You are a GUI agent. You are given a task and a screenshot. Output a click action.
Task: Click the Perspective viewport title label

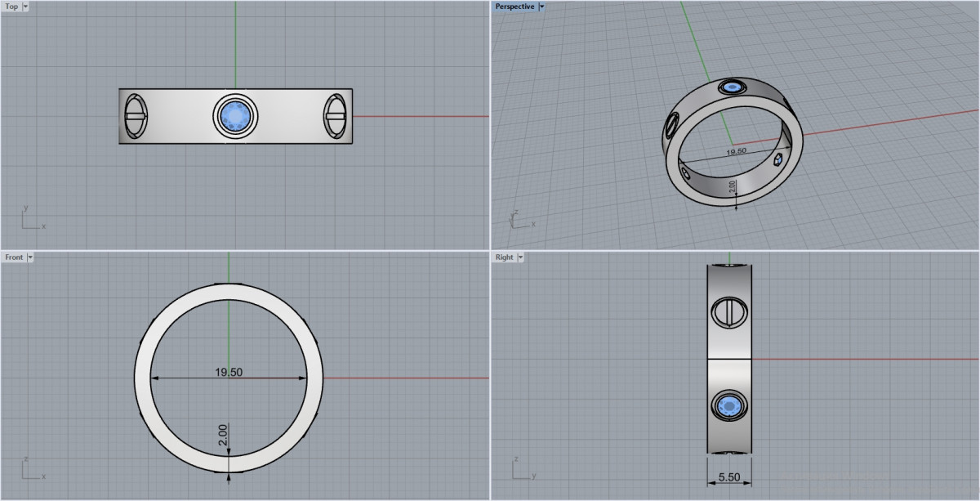[514, 7]
